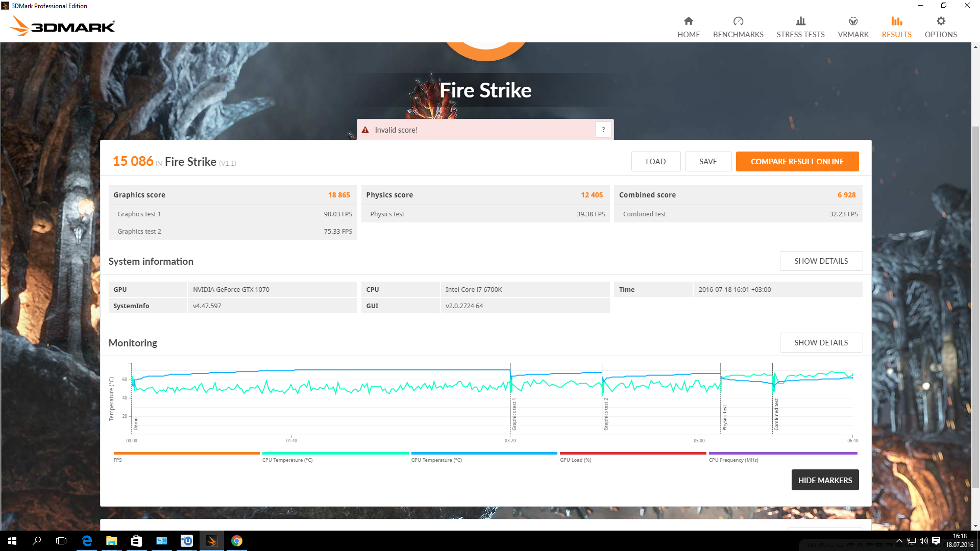The width and height of the screenshot is (980, 551).
Task: Open Action Center notifications icon
Action: pyautogui.click(x=936, y=541)
